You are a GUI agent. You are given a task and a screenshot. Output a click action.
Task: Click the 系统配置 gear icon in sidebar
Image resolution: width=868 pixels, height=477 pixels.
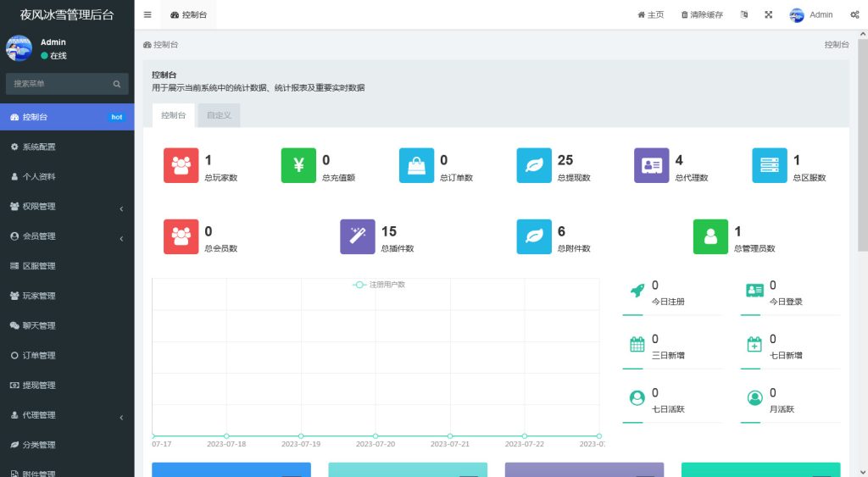pyautogui.click(x=14, y=147)
